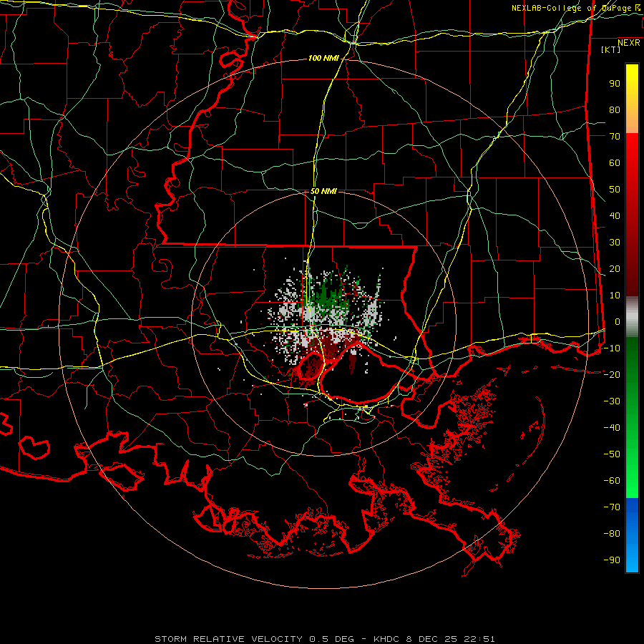Image resolution: width=644 pixels, height=644 pixels.
Task: Click the KHDC radar site identifier
Action: point(386,639)
